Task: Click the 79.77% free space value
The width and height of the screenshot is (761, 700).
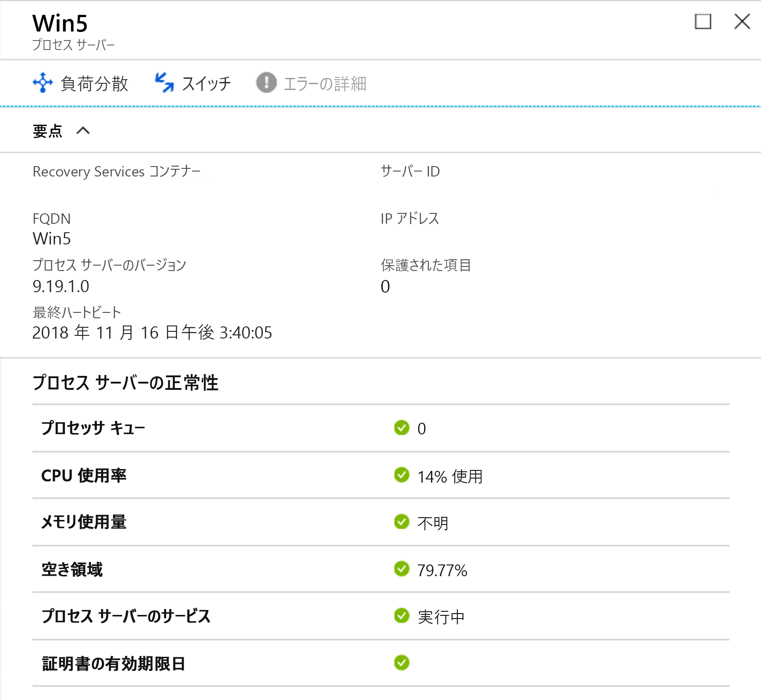Action: [x=442, y=570]
